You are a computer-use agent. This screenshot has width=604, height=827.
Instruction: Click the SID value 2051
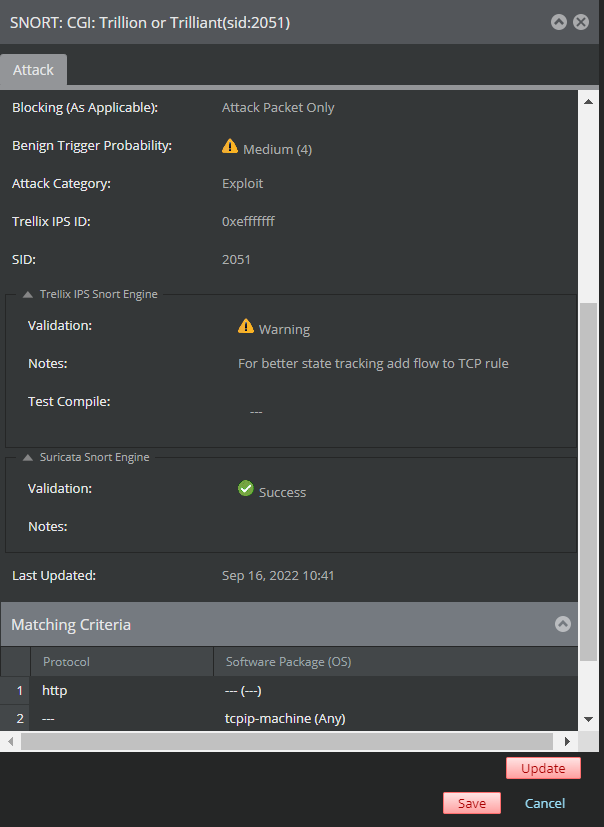tap(236, 259)
